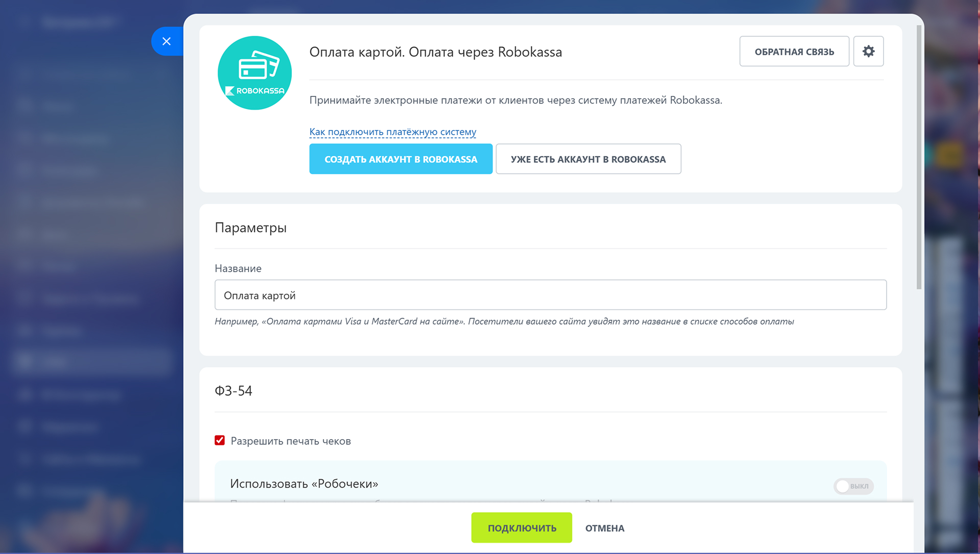This screenshot has height=554, width=980.
Task: Click СОЗДАТЬ АККАУНТ В ROBOKASSA button
Action: (401, 159)
